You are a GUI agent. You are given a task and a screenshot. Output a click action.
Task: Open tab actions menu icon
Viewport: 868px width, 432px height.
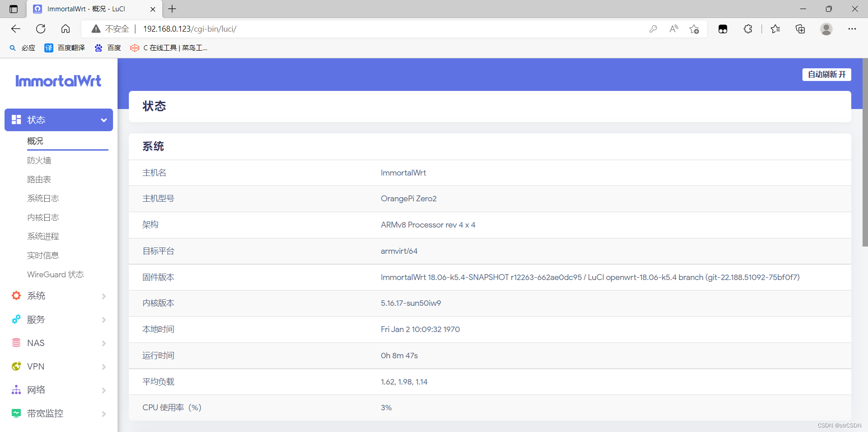coord(14,9)
